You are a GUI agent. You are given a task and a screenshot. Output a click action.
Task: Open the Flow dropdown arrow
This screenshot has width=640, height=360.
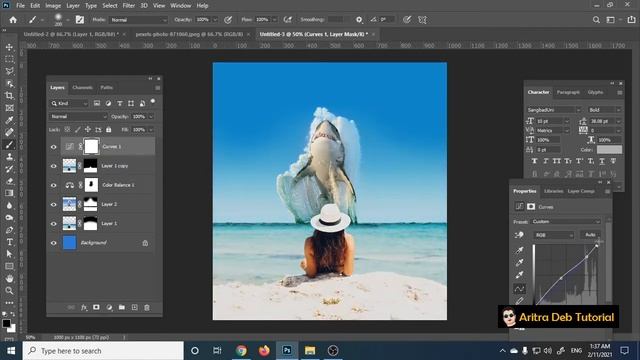click(x=274, y=20)
